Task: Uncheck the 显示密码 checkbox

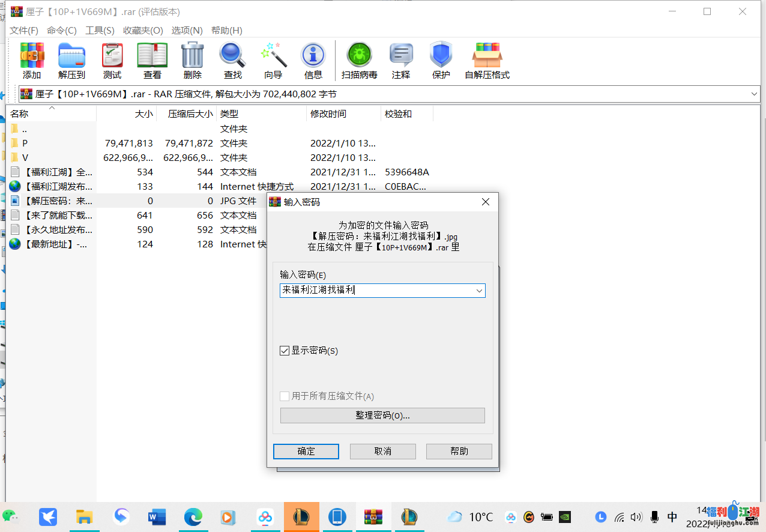Action: [285, 351]
